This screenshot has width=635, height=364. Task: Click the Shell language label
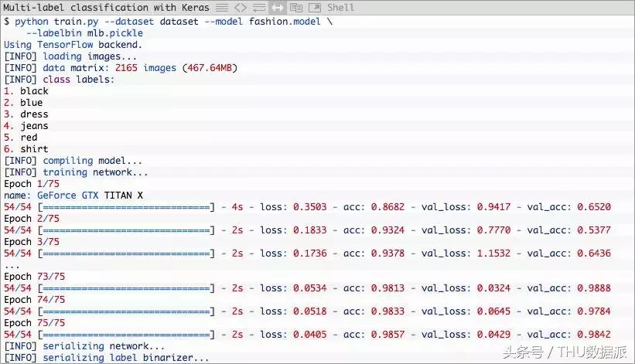tap(340, 7)
